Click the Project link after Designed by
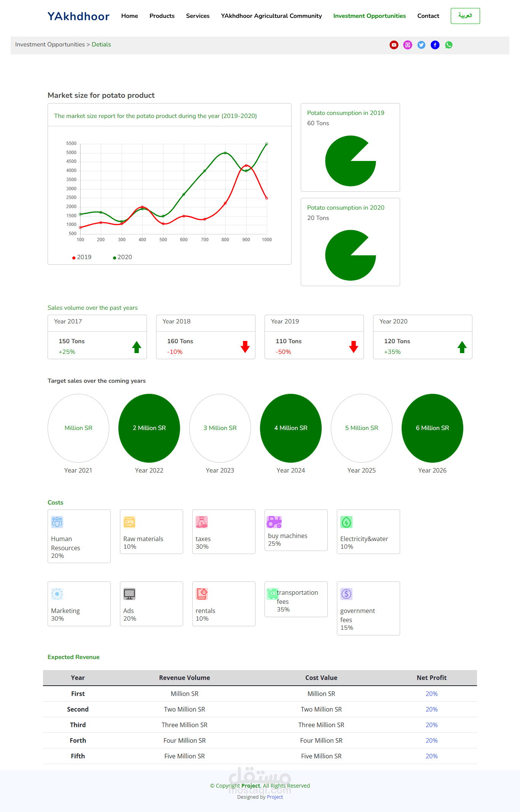 coord(275,797)
